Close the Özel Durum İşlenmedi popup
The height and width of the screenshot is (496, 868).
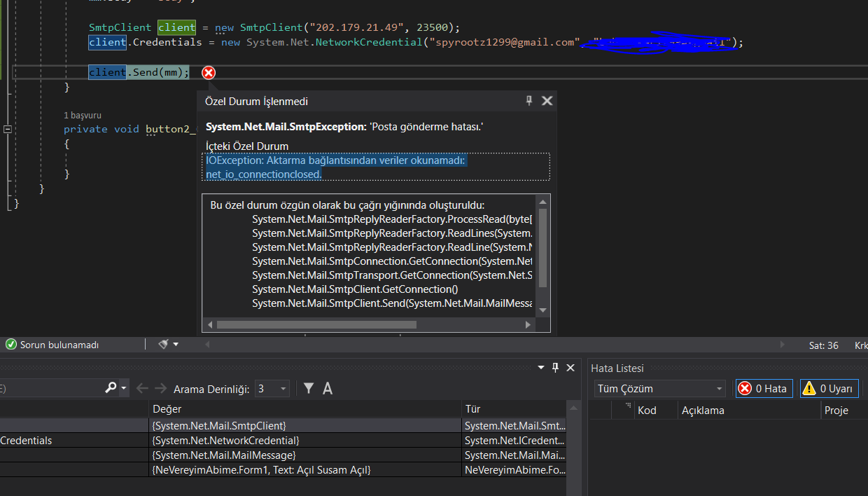(x=547, y=101)
